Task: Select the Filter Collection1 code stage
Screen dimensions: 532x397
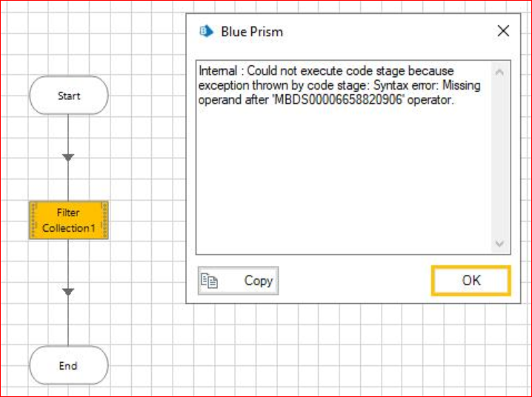Action: click(69, 221)
